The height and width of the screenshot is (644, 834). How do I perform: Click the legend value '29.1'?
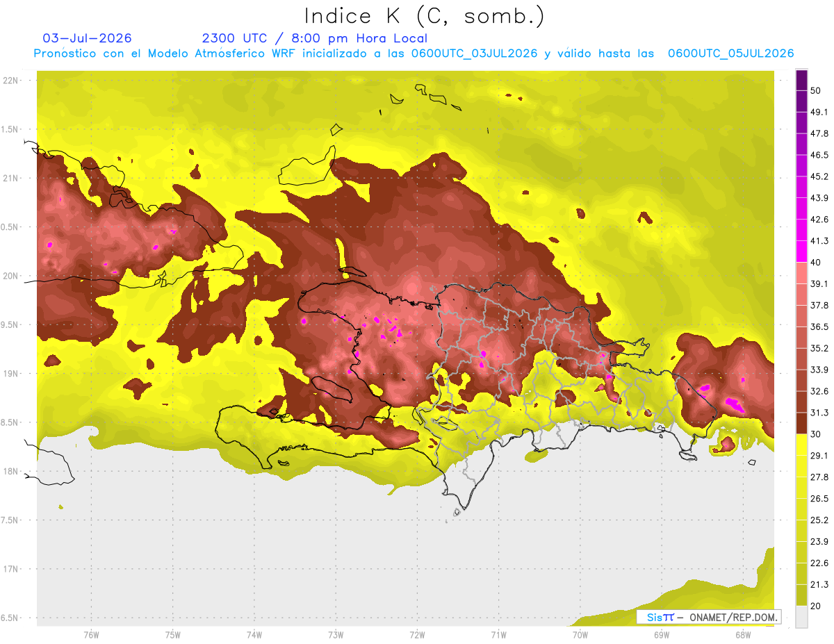tap(819, 456)
